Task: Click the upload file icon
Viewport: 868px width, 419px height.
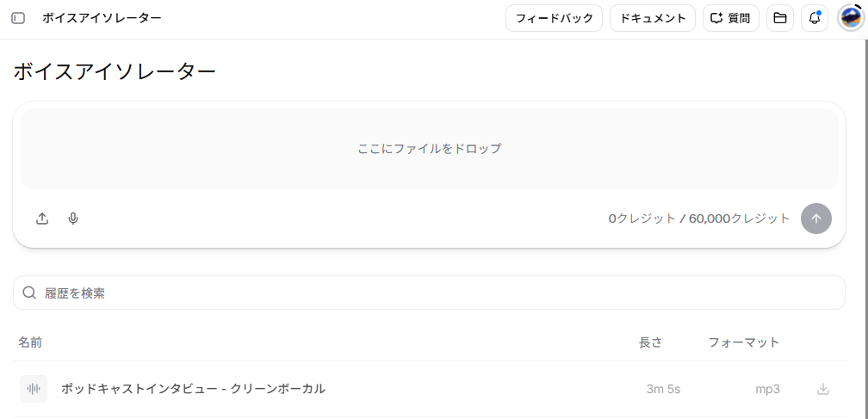Action: 42,219
